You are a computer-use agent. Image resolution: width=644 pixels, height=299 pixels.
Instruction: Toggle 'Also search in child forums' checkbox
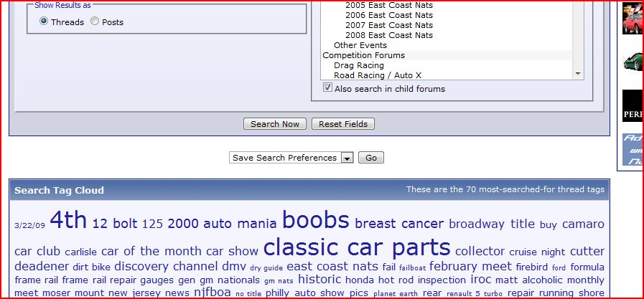328,88
